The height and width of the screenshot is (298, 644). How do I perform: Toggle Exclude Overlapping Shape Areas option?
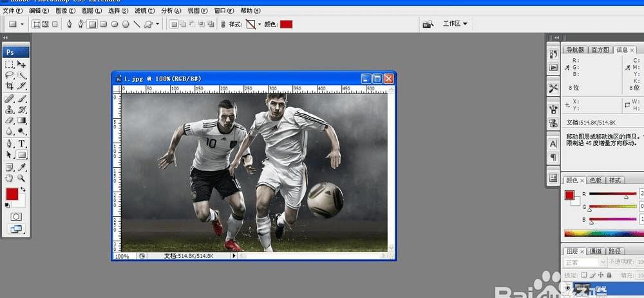pyautogui.click(x=211, y=25)
